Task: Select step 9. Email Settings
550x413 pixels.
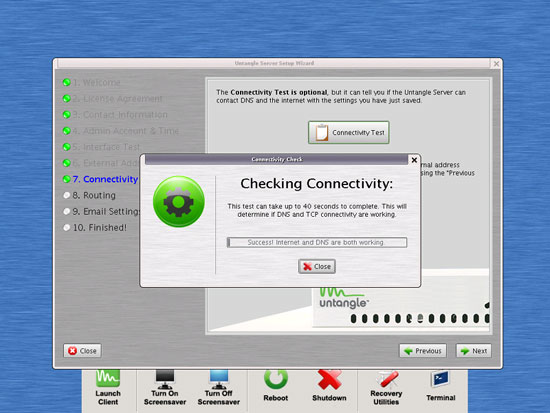Action: (x=101, y=212)
